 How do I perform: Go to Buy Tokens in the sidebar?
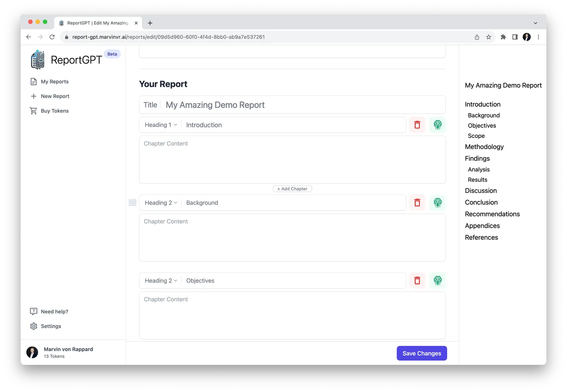coord(55,111)
